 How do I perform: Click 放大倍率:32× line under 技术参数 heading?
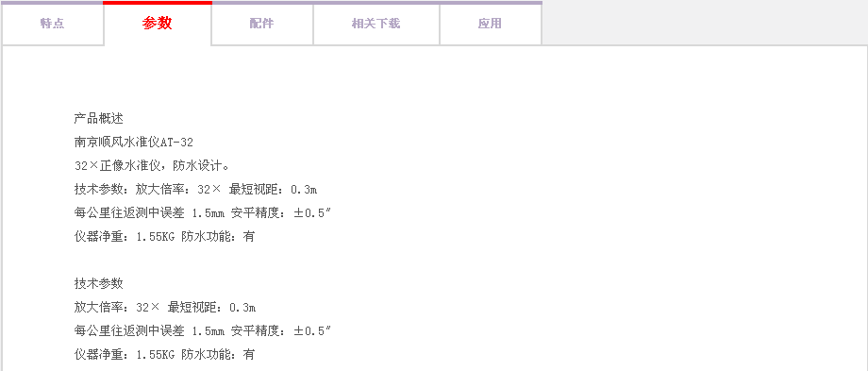[117, 307]
